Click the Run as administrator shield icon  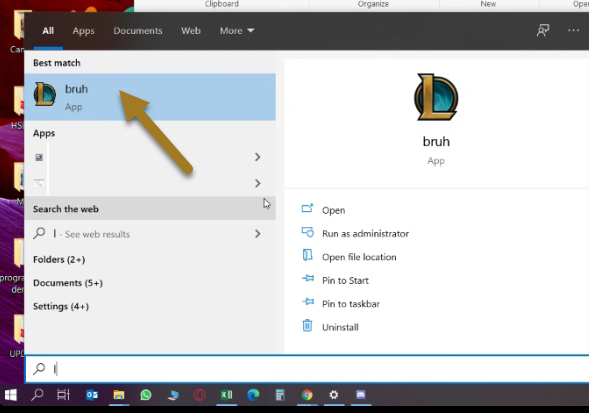(x=308, y=232)
